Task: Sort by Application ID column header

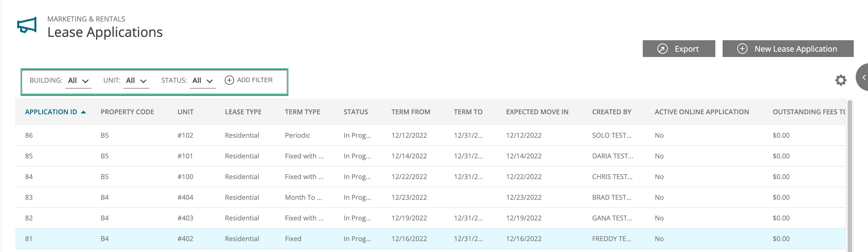Action: tap(51, 112)
